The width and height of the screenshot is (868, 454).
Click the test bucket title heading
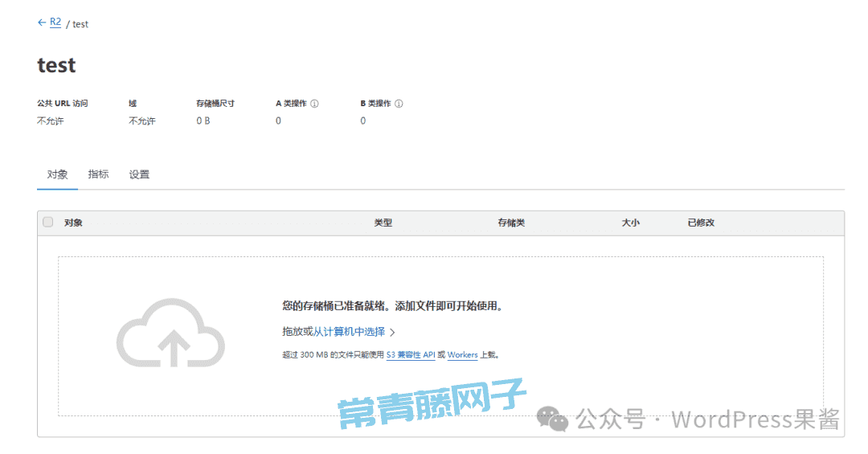coord(56,65)
